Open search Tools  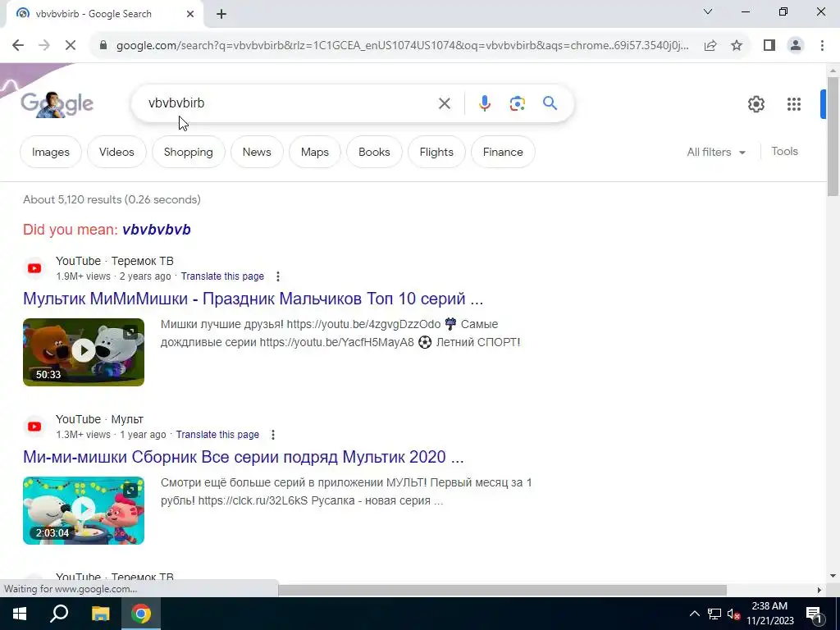(784, 152)
